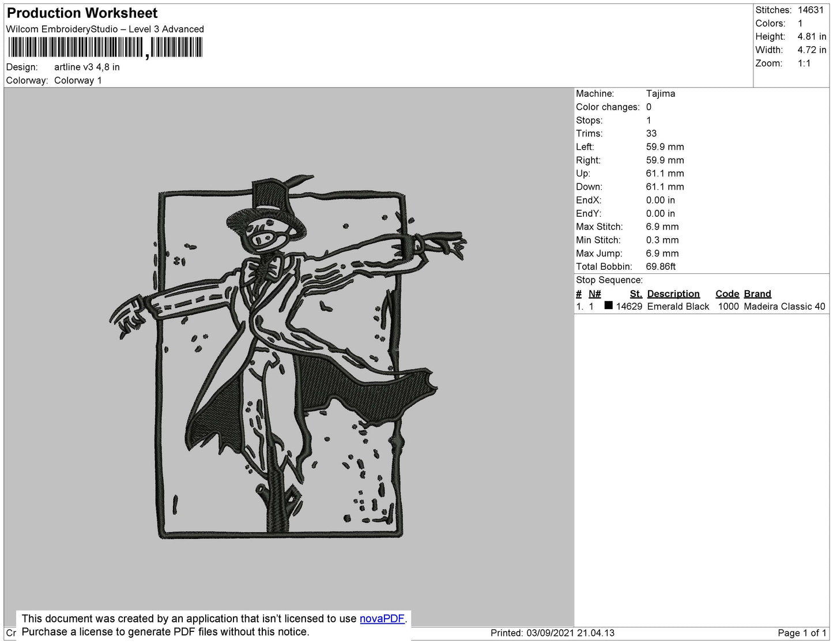The width and height of the screenshot is (833, 644).
Task: Select the Max Stitch value 6.9 mm
Action: point(662,227)
